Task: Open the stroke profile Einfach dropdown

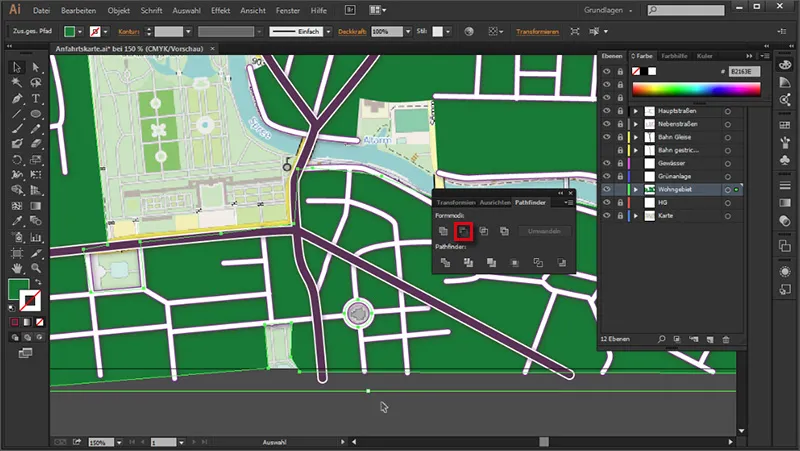Action: point(328,32)
